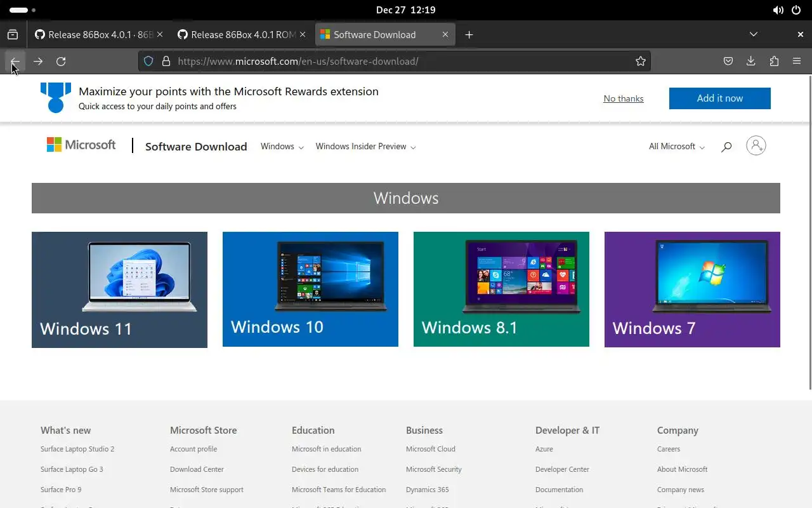Open the Pocket save icon
Viewport: 812px width, 508px height.
728,62
